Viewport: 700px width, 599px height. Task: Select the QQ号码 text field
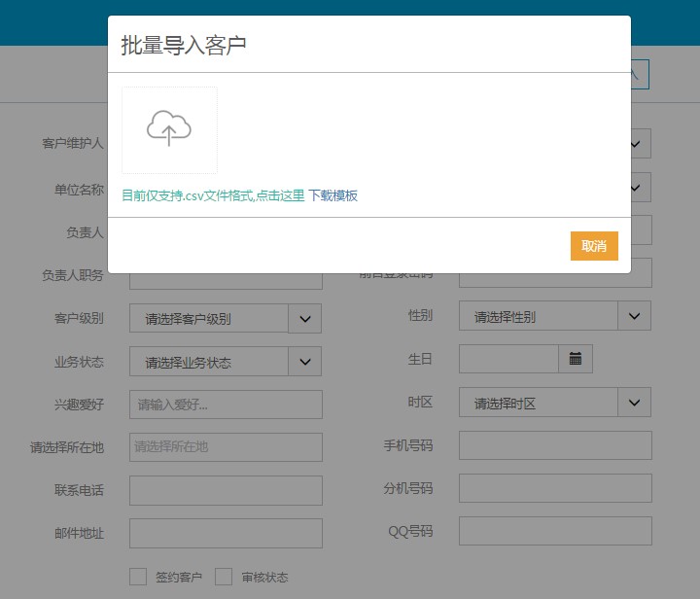(x=555, y=531)
